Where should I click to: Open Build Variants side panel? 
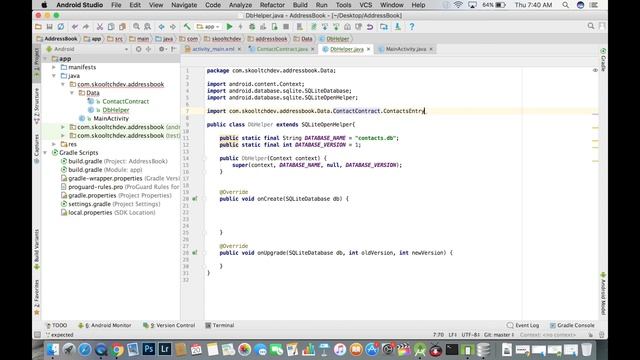coord(37,249)
